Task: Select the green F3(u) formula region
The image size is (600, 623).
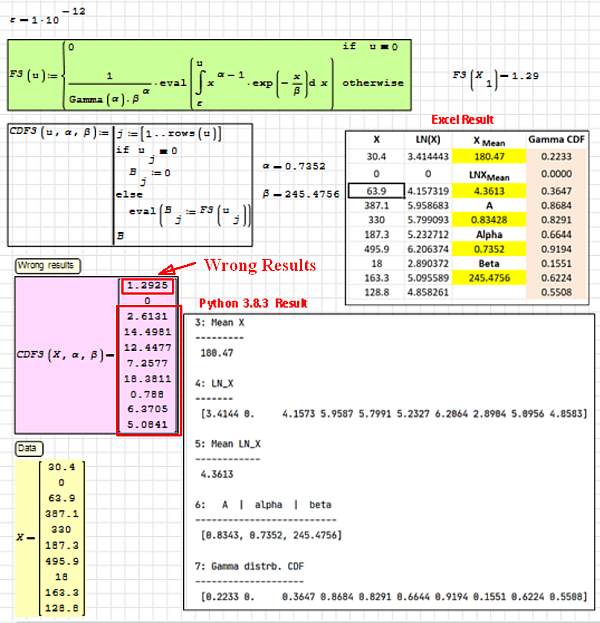Action: (220, 76)
